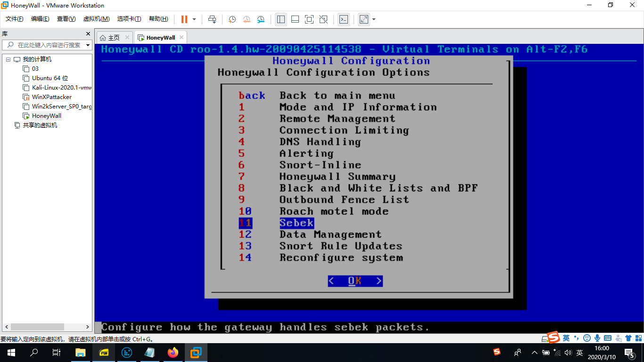Close the 主页 tab

(127, 38)
